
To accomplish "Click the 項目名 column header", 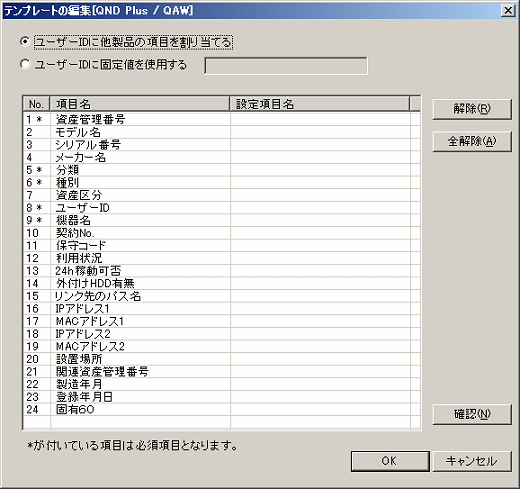I will (140, 104).
